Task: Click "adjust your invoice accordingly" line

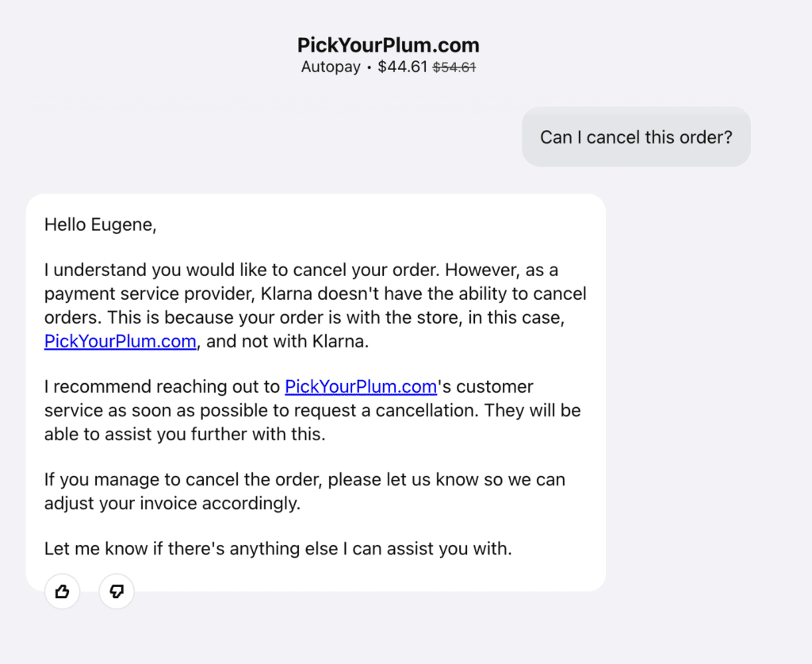Action: pos(172,504)
